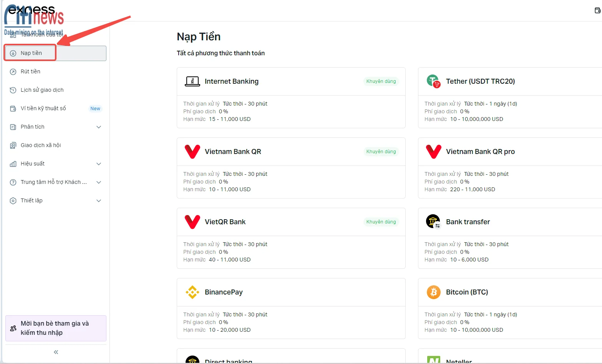Click the Khuyên dùng badge on Internet Banking

(381, 81)
